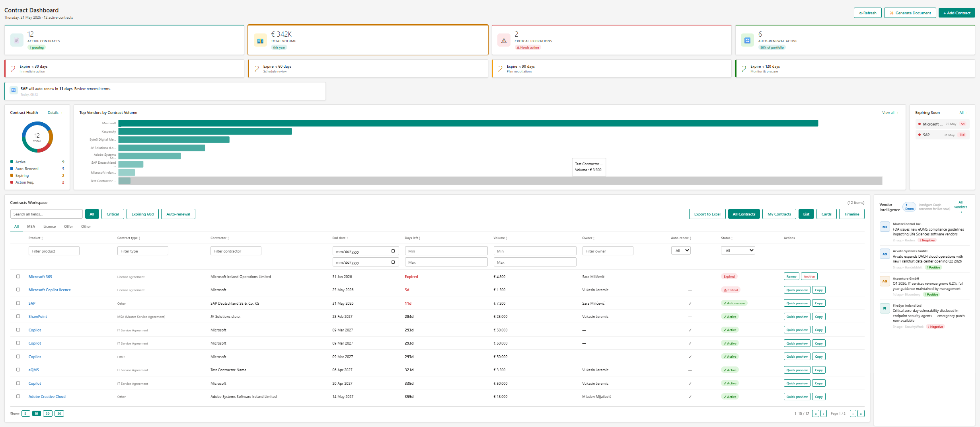This screenshot has width=980, height=427.
Task: Open the Adobe Creative Cloud contract link
Action: [47, 397]
